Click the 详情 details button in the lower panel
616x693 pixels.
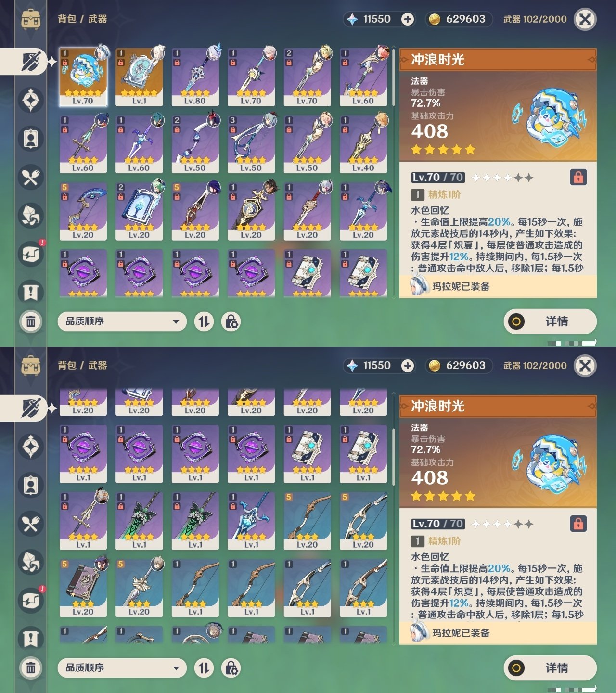tap(550, 668)
